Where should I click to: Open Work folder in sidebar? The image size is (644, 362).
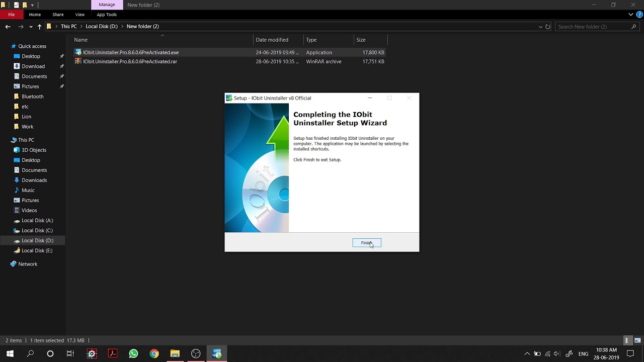pos(27,127)
